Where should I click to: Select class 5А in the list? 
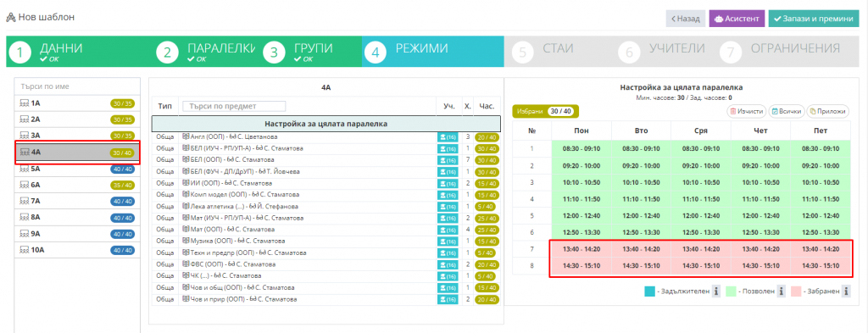click(x=77, y=169)
